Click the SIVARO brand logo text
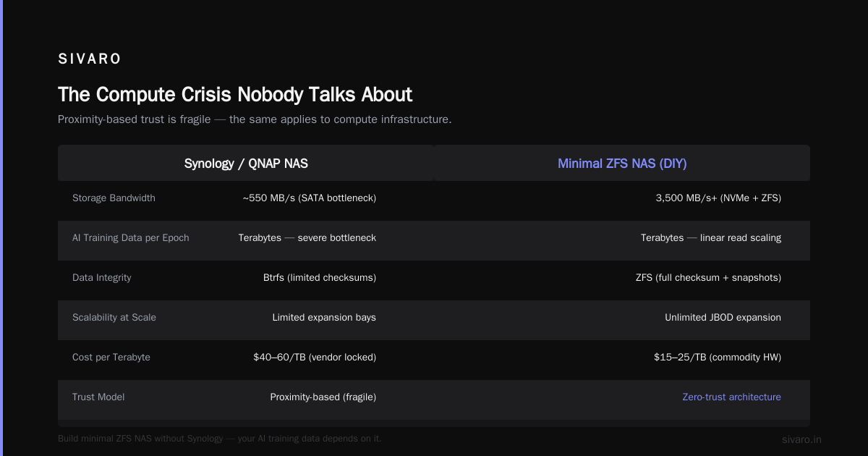 (x=90, y=59)
